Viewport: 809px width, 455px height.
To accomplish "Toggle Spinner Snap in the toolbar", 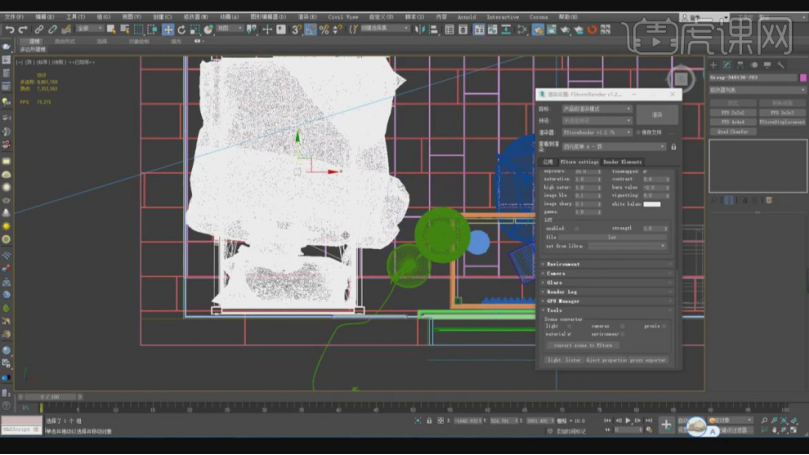I will [x=337, y=29].
